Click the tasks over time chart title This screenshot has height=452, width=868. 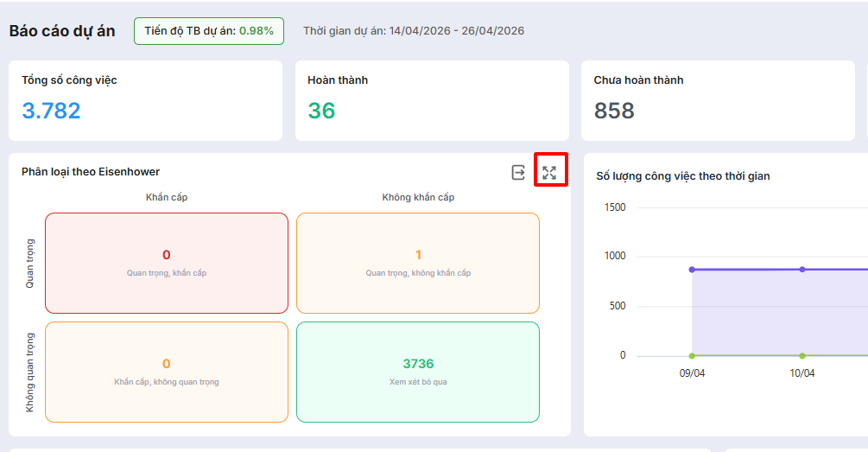click(x=682, y=176)
